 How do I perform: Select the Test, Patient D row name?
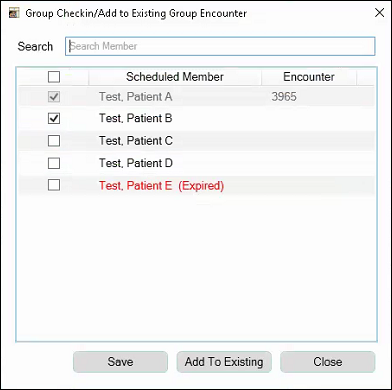point(136,163)
